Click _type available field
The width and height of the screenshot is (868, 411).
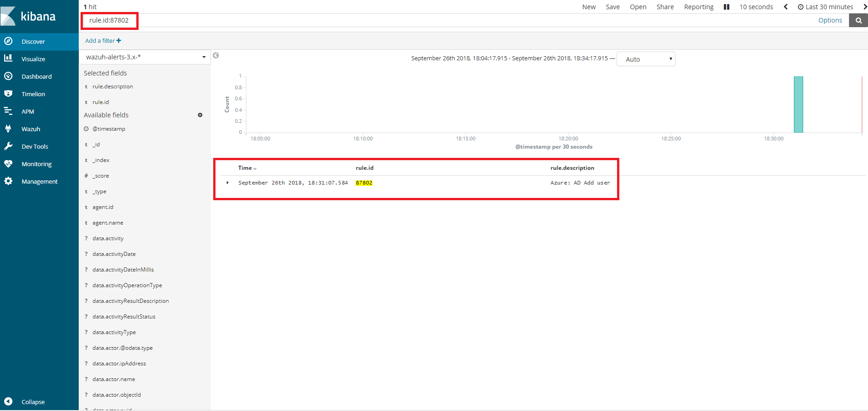99,191
